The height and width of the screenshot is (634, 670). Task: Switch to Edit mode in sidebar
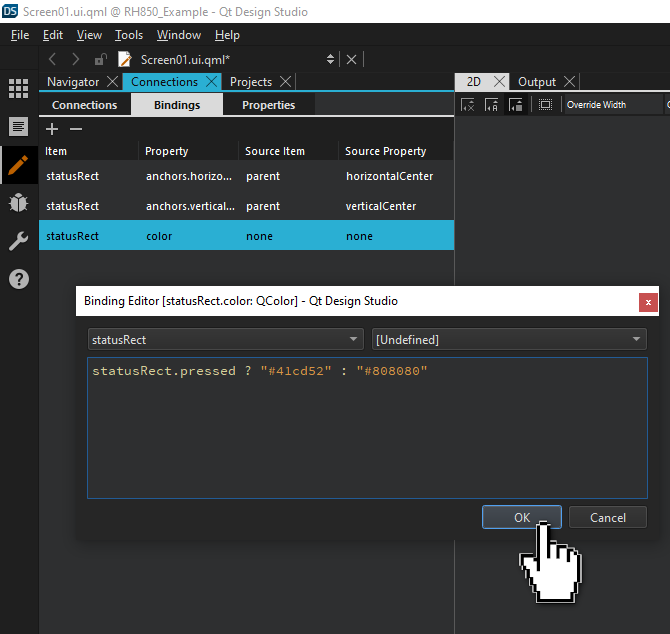coord(18,126)
